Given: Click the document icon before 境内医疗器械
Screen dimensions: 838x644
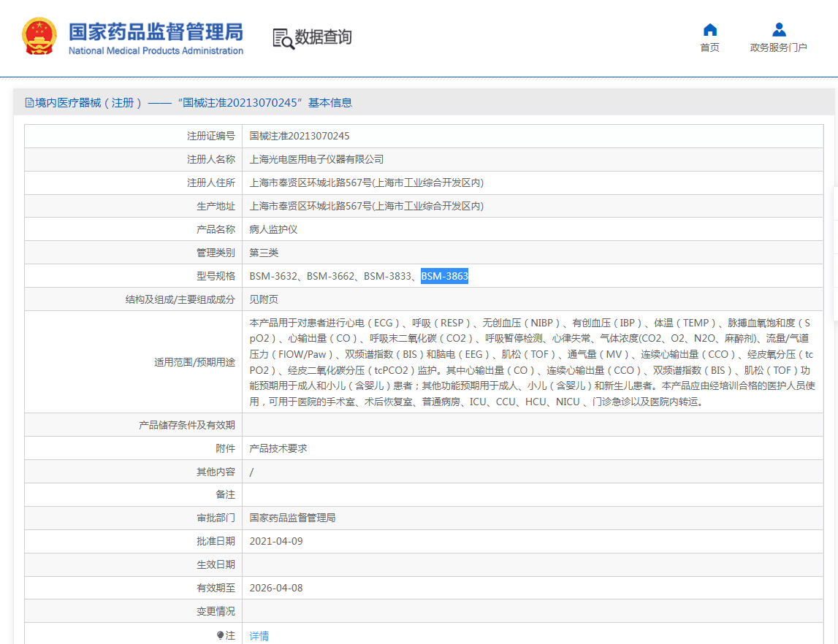Looking at the screenshot, I should click(x=29, y=102).
